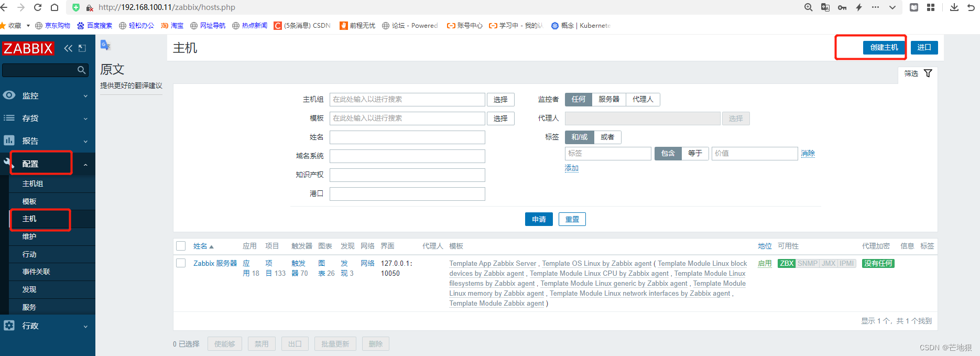Open 主机 under 配置

pyautogui.click(x=52, y=219)
